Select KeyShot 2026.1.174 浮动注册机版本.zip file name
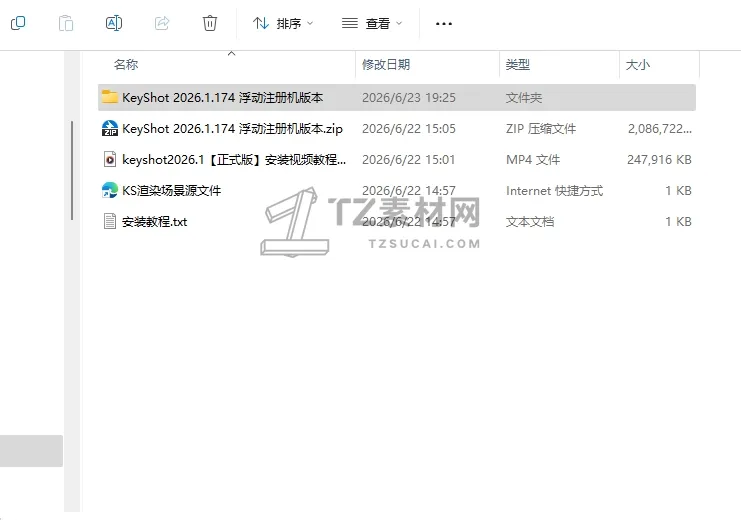 (x=232, y=129)
